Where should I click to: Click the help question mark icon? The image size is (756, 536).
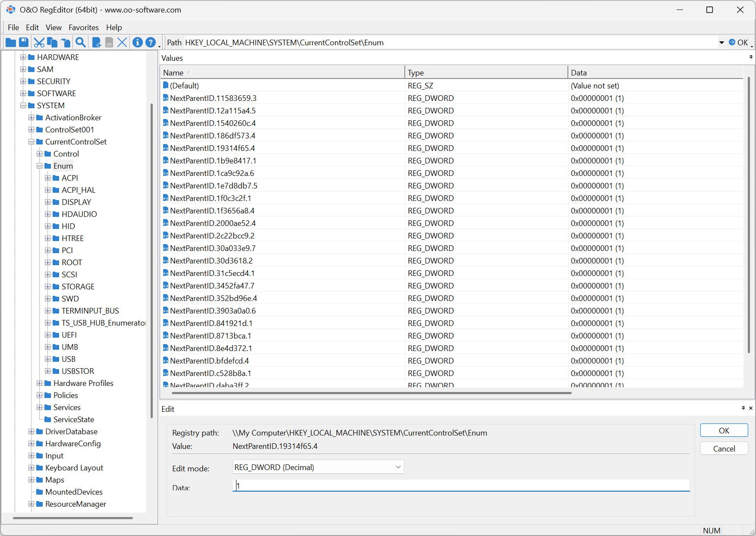150,42
